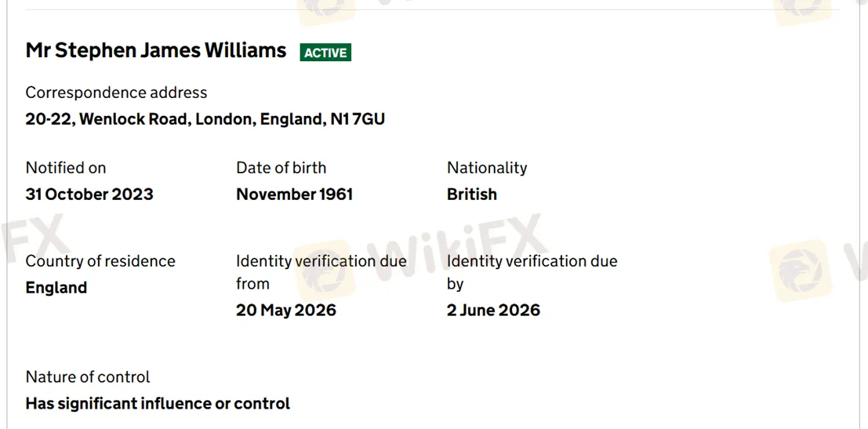Click the Country of residence label
The width and height of the screenshot is (868, 429).
[x=100, y=261]
